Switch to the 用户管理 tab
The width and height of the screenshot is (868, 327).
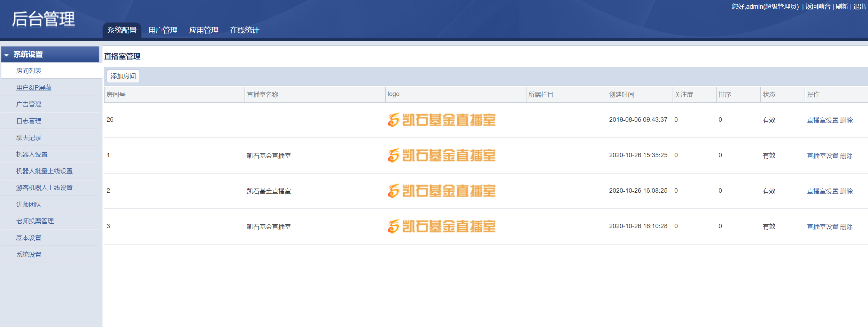163,30
